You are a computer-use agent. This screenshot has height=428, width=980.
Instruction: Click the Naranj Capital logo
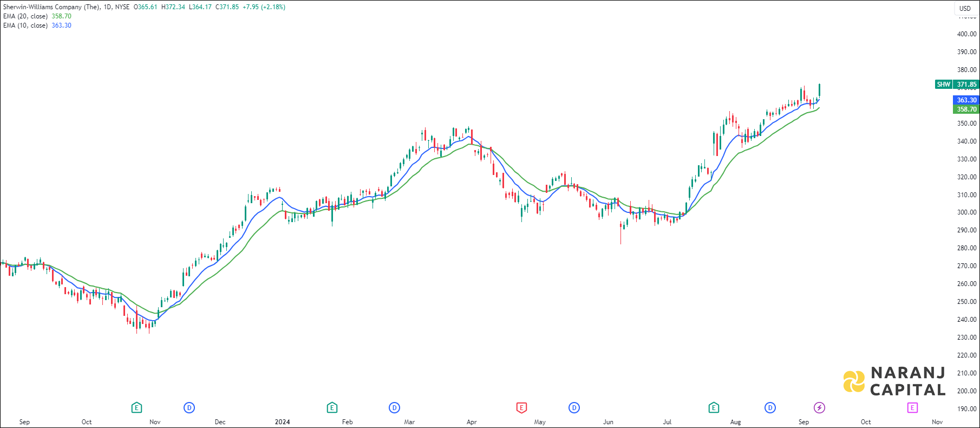pos(894,381)
